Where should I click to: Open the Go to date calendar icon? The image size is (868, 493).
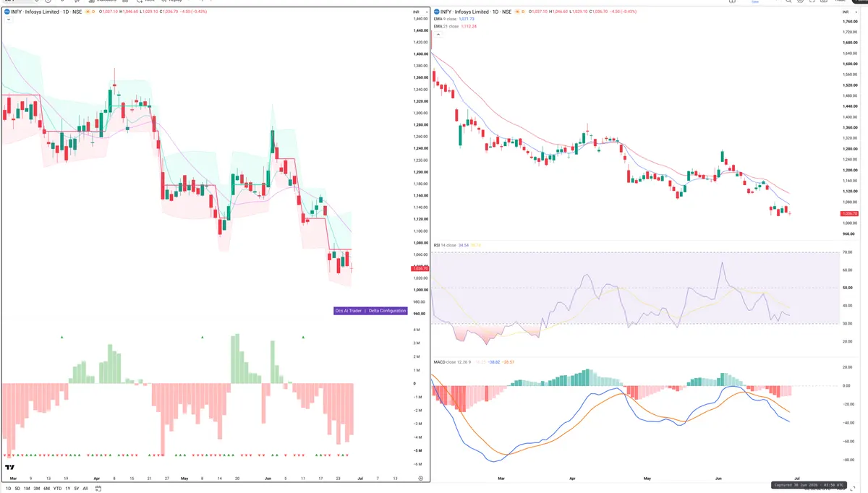click(98, 489)
